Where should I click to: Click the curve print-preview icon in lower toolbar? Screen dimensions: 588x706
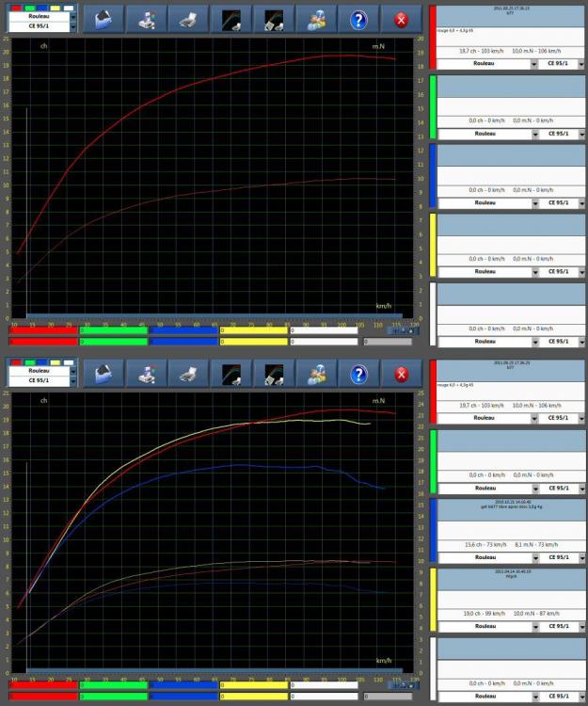click(x=231, y=374)
